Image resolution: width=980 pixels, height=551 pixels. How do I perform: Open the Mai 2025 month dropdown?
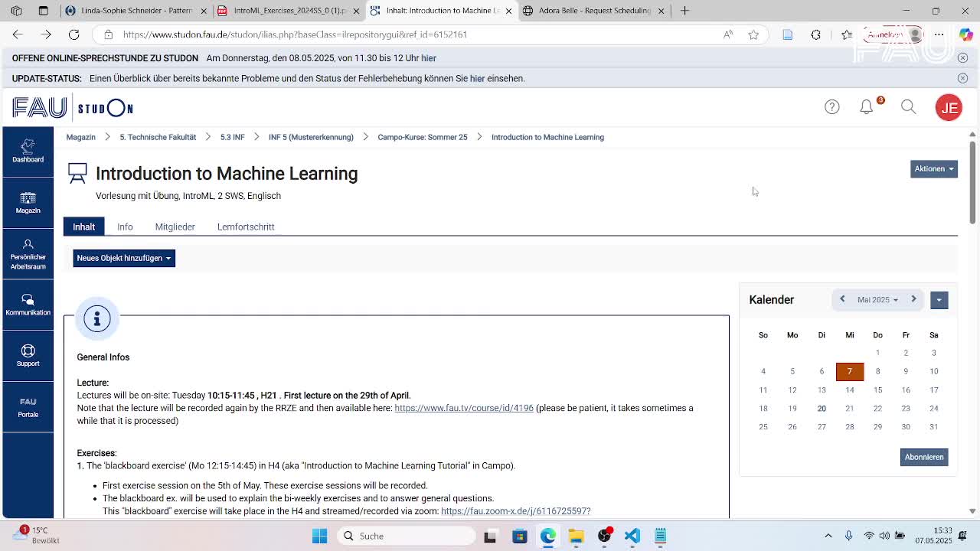(x=877, y=300)
